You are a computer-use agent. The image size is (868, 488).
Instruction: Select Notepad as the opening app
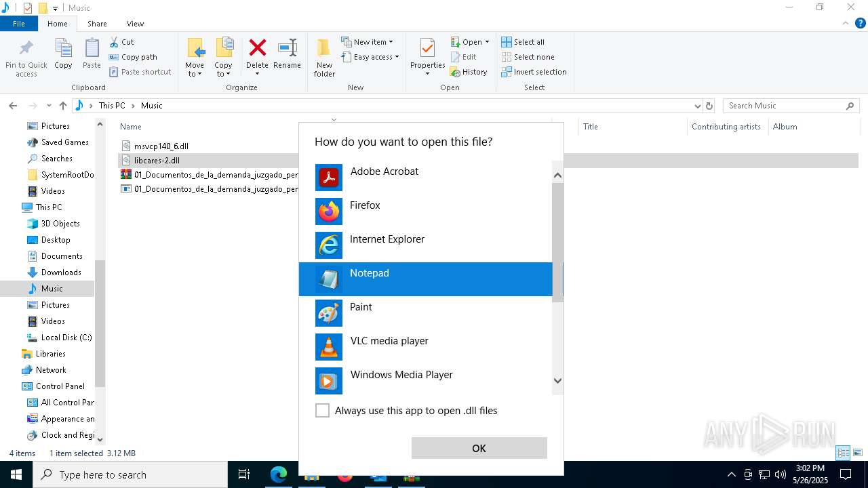(426, 279)
